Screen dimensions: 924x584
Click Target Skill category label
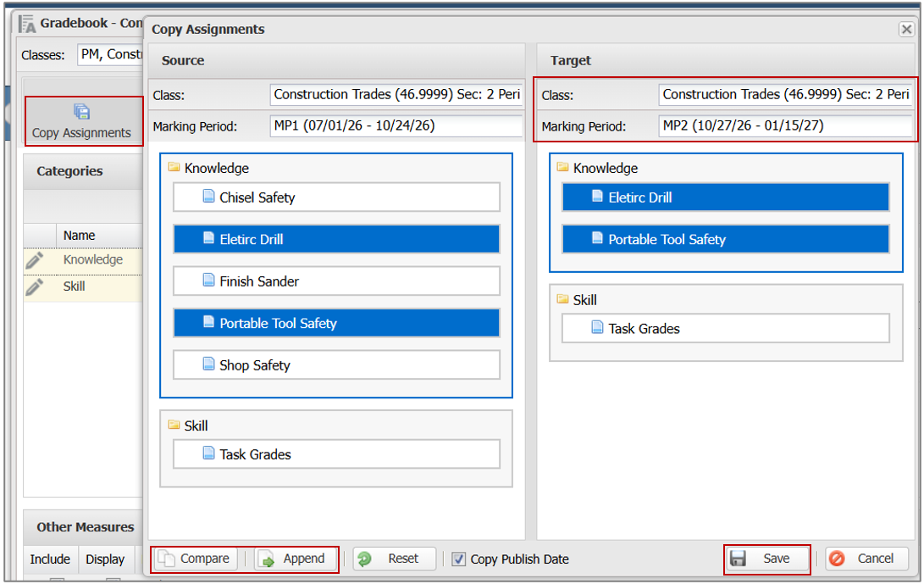click(x=584, y=300)
